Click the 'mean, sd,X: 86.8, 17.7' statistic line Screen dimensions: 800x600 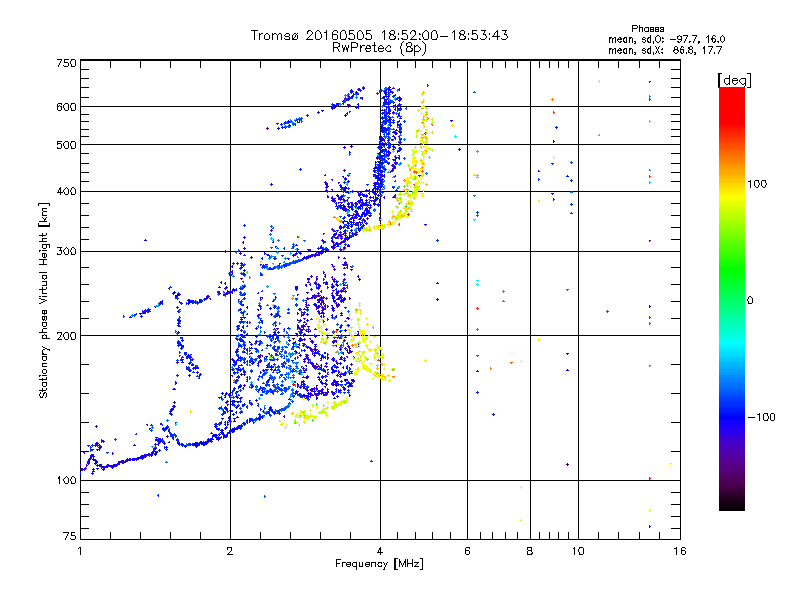tap(665, 50)
